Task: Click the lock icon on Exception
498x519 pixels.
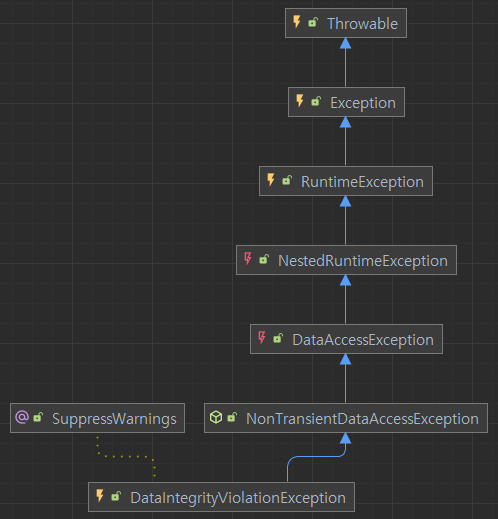Action: (316, 101)
